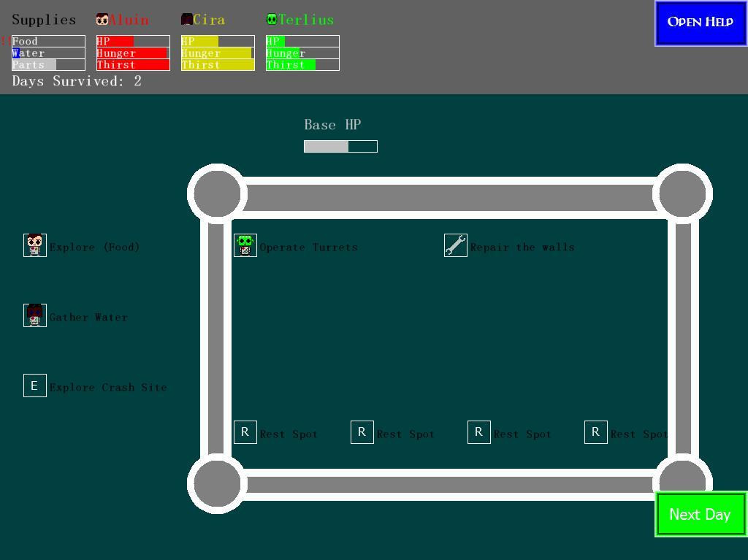Click the "Base HP" label
Viewport: 748px width, 560px height.
332,125
